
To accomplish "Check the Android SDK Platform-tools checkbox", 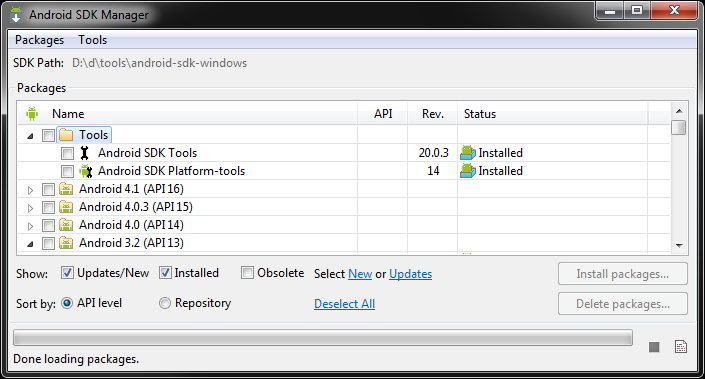I will (67, 171).
